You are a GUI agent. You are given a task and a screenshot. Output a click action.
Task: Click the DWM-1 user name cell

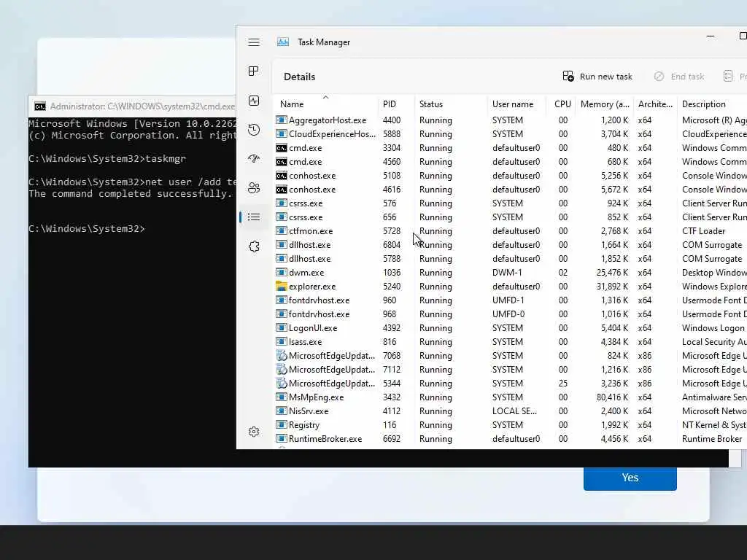coord(507,273)
